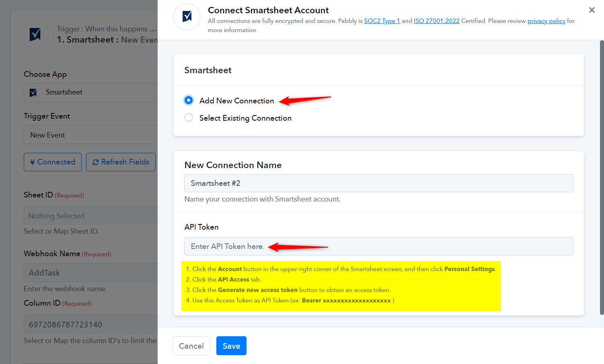Click the '1. Smartsheet : New Event' step title

[x=107, y=40]
